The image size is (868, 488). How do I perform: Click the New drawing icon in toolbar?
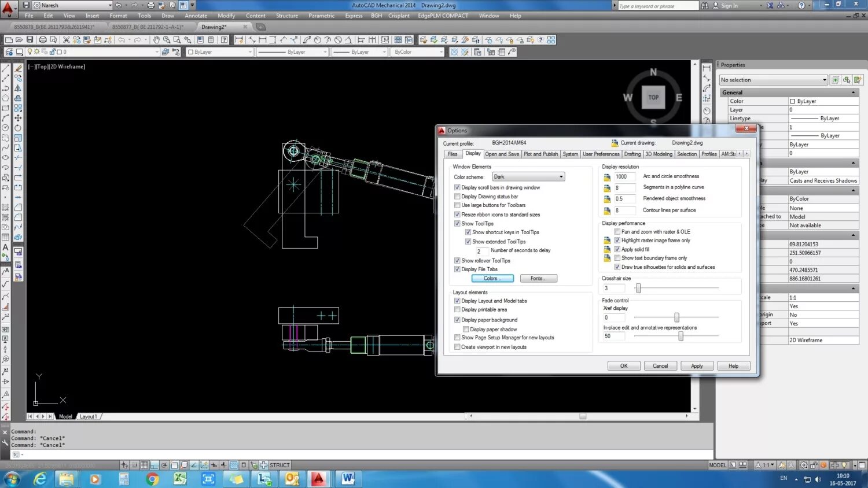pyautogui.click(x=9, y=40)
